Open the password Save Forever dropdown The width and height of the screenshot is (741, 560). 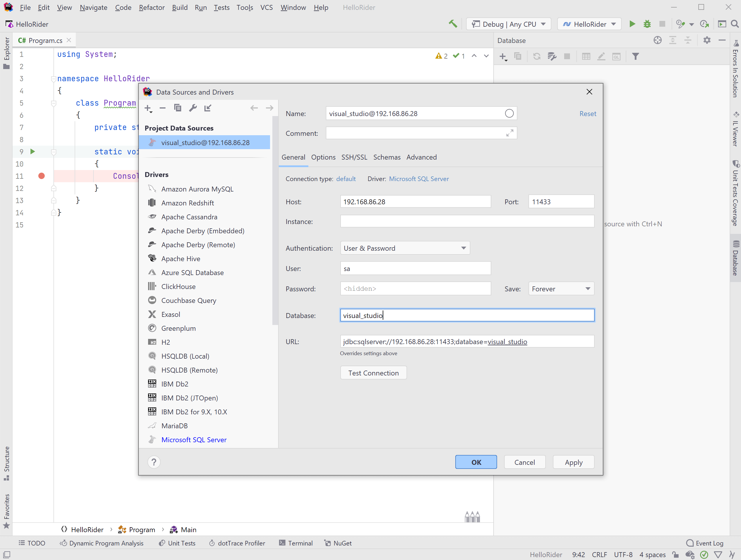click(x=561, y=288)
